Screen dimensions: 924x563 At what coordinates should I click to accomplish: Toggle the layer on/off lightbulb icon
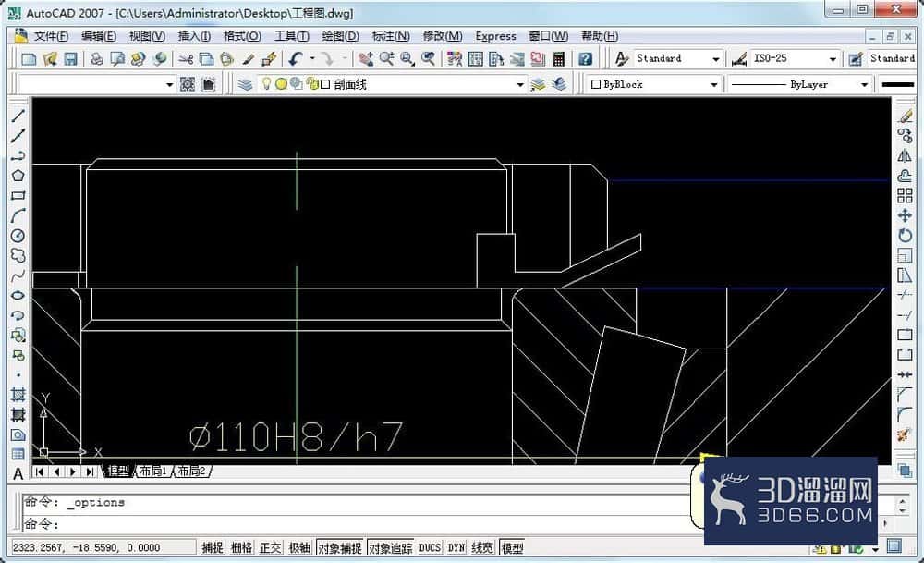[x=266, y=84]
